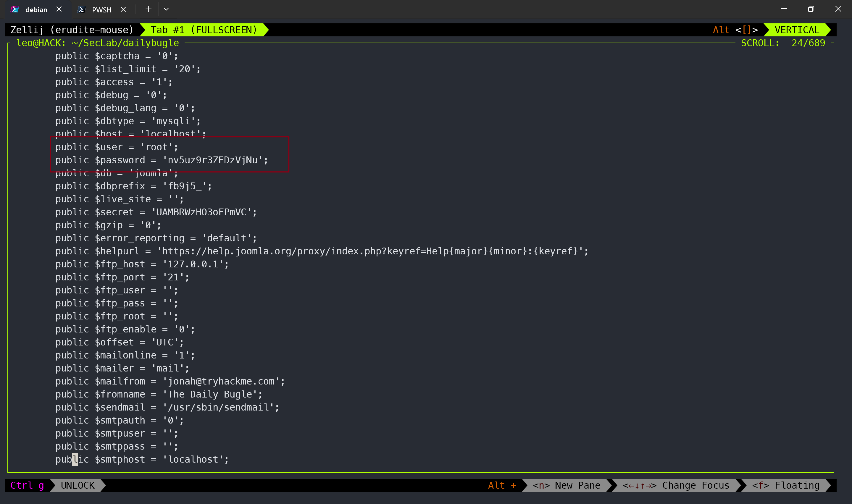The image size is (852, 504).
Task: Click the Alt <[]> layout shortcut hint
Action: 735,30
